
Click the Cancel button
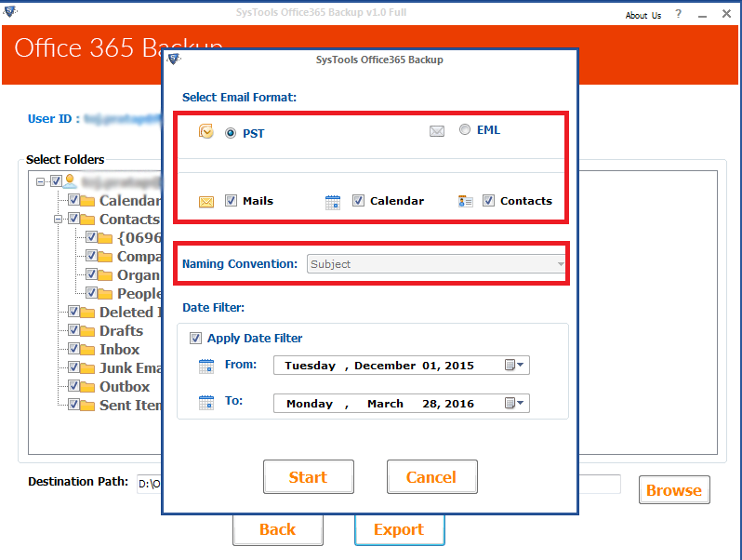432,476
